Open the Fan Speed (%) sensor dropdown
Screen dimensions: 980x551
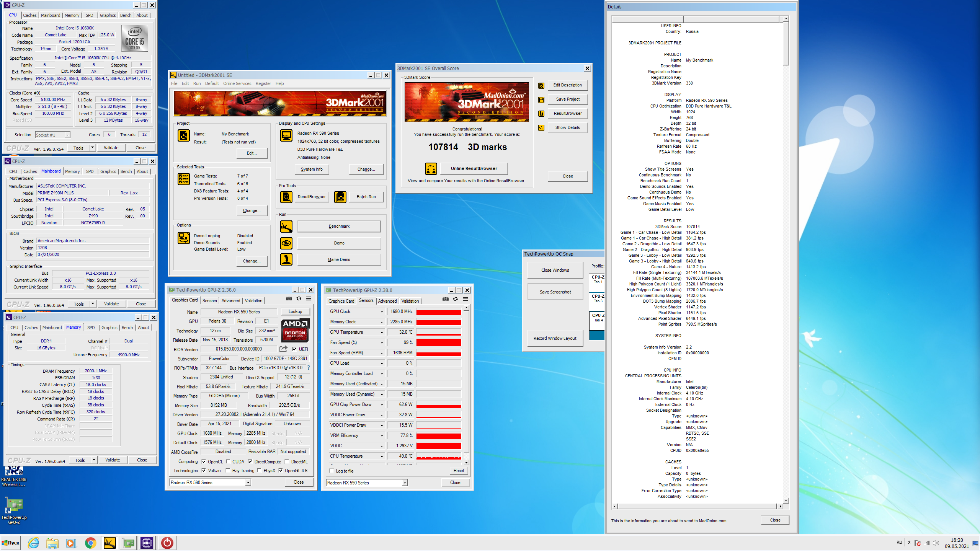tap(382, 342)
